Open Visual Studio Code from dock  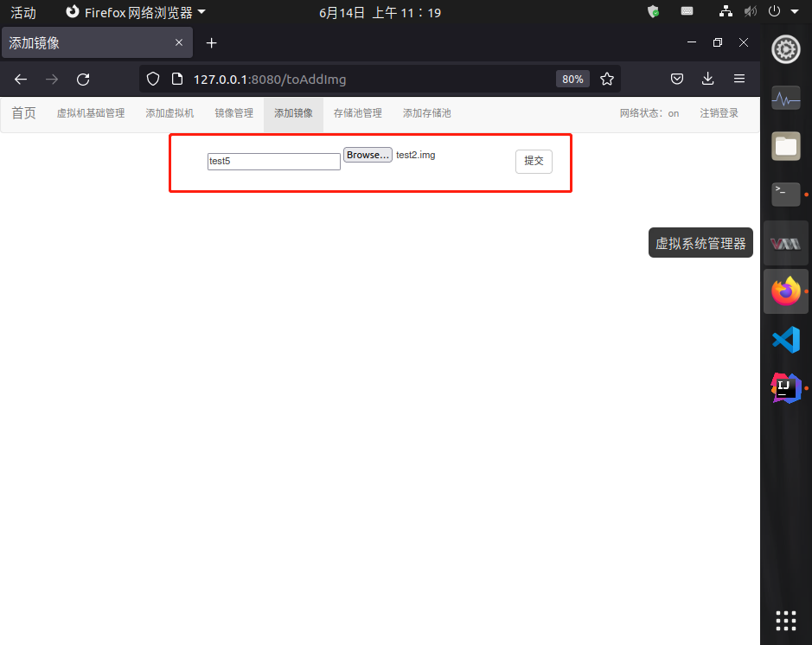click(786, 340)
